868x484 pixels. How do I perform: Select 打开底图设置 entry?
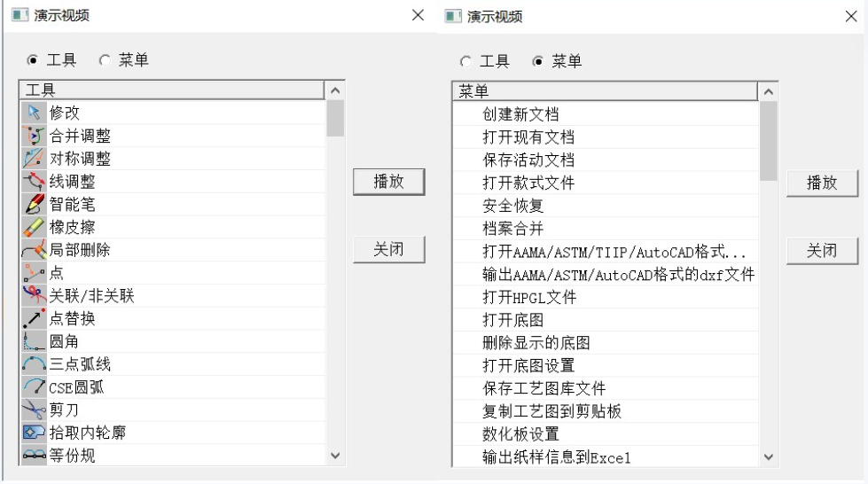(x=606, y=365)
